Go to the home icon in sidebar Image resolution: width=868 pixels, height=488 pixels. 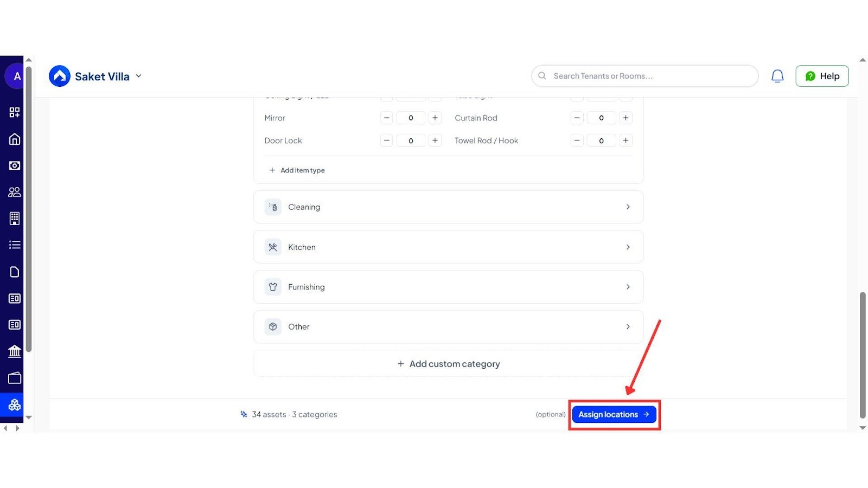[15, 139]
